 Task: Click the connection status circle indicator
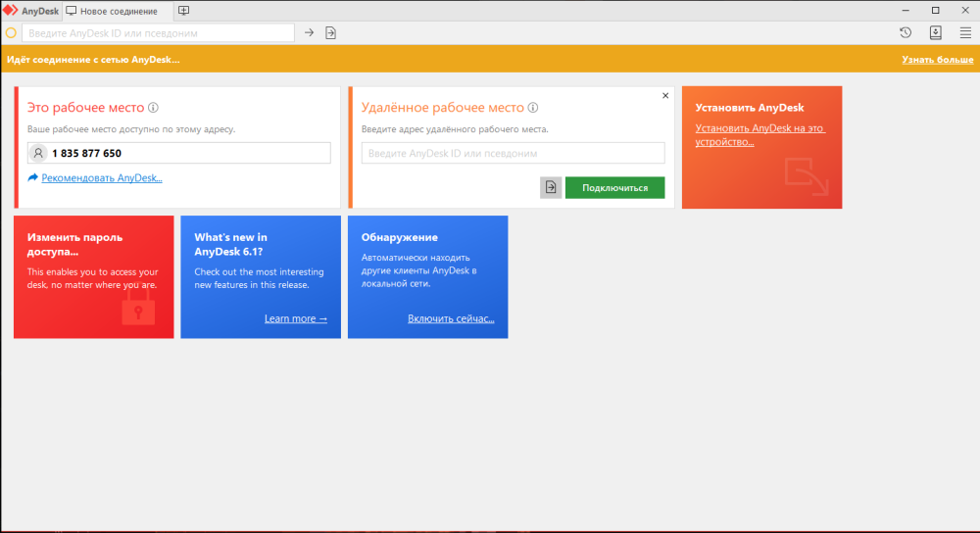tap(11, 32)
